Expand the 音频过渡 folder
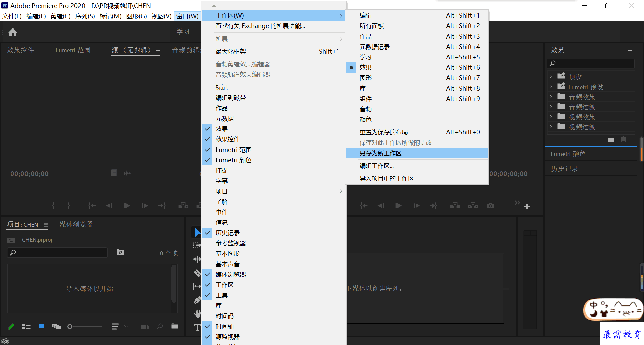Image resolution: width=644 pixels, height=345 pixels. (x=551, y=107)
